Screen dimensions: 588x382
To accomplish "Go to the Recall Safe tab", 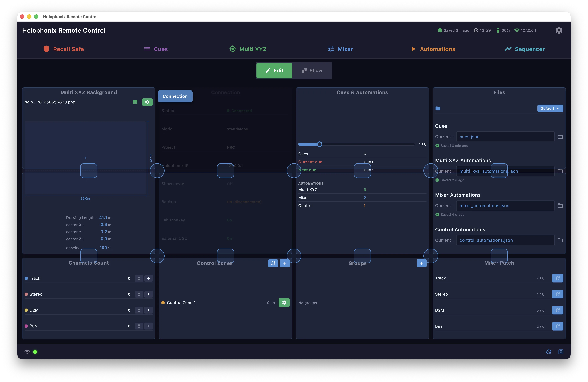I will click(64, 49).
